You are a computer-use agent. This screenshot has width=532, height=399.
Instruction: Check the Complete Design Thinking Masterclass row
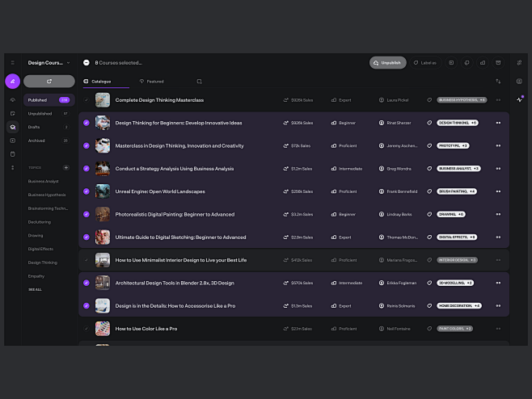87,100
